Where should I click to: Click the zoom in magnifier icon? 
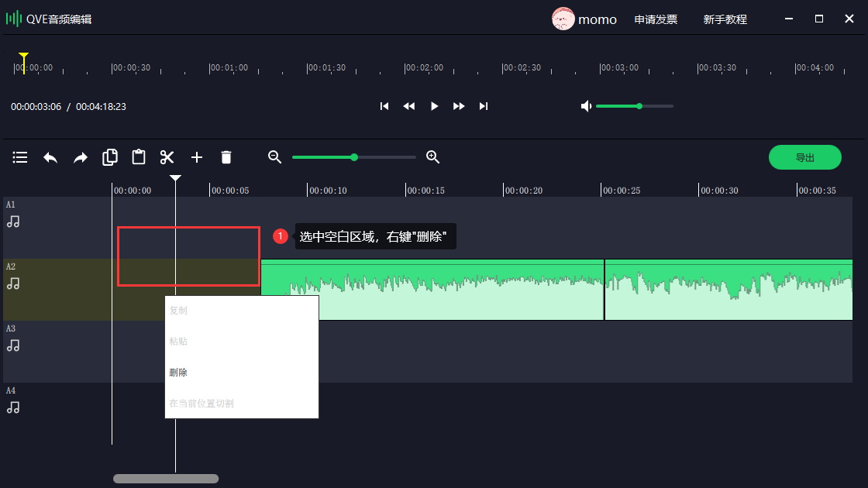[433, 157]
